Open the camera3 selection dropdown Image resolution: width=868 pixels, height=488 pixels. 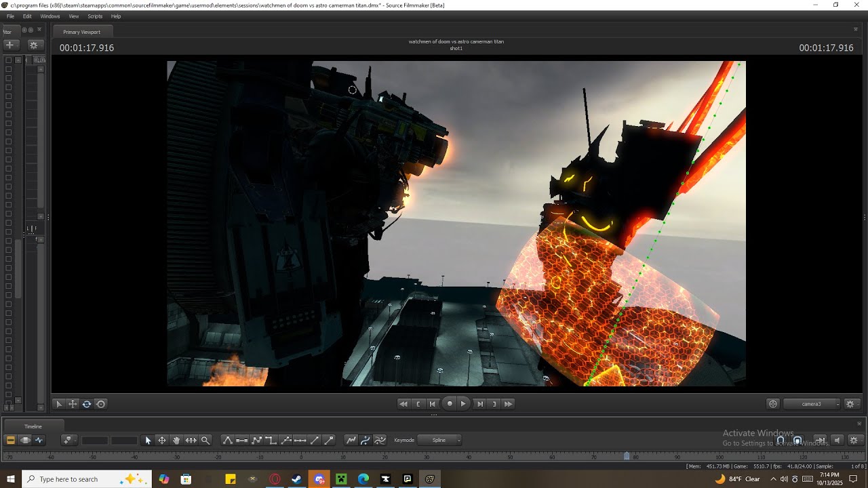pyautogui.click(x=812, y=404)
